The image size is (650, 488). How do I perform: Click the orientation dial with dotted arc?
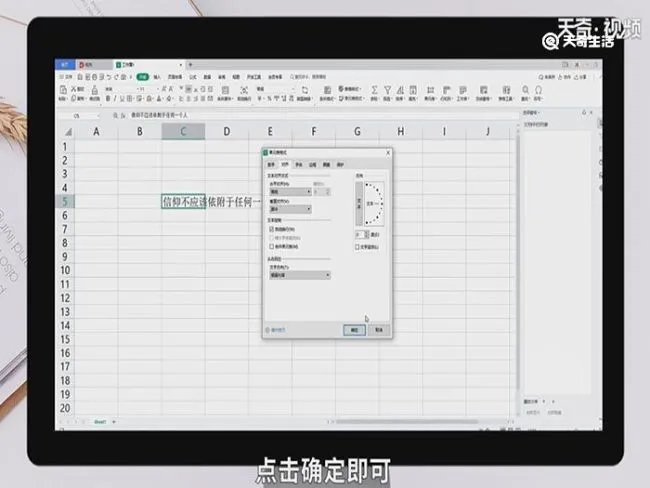pyautogui.click(x=374, y=204)
